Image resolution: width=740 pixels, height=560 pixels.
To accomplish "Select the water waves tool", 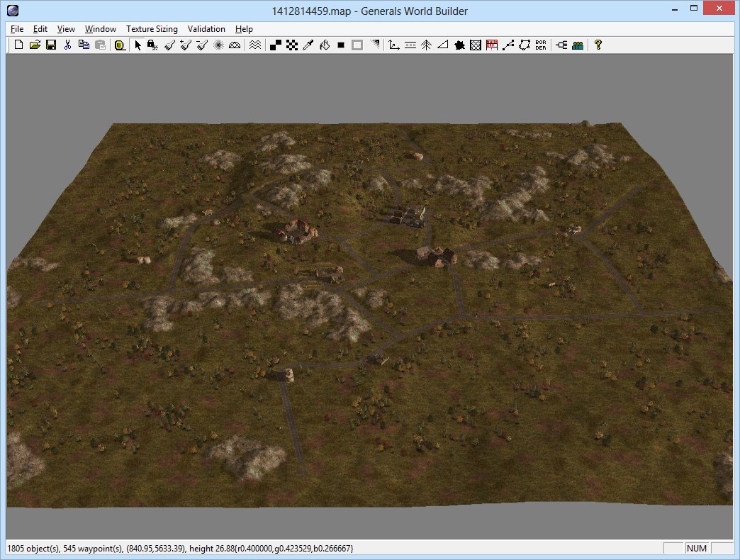I will [255, 45].
